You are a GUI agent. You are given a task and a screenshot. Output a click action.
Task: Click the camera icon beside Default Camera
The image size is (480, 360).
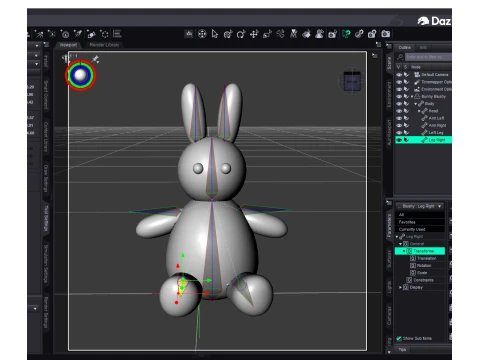pyautogui.click(x=417, y=74)
